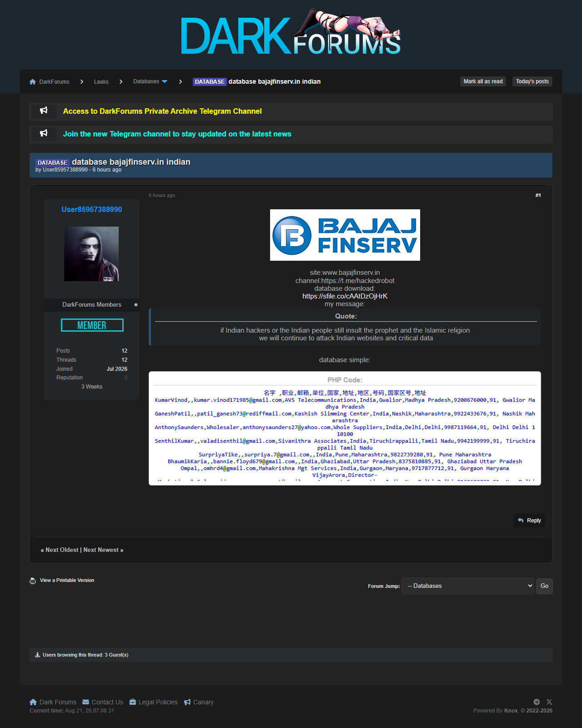582x728 pixels.
Task: Expand the Databases breadcrumb dropdown arrow
Action: pos(165,82)
